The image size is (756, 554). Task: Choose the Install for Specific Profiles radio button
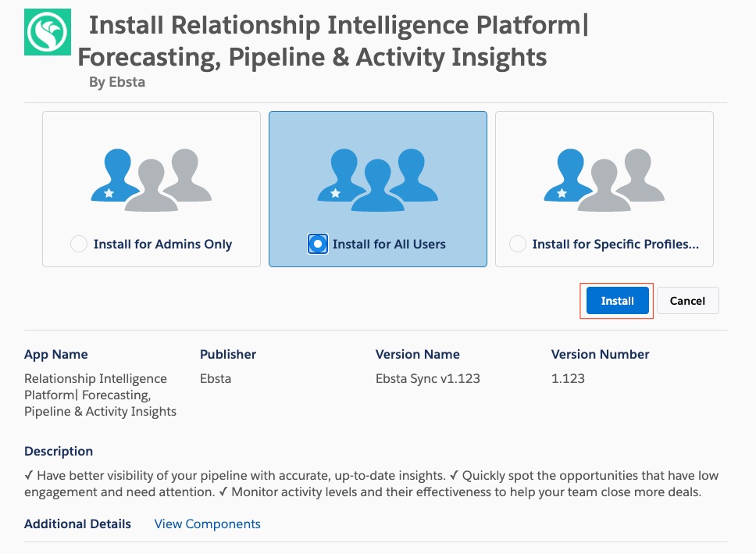click(518, 244)
